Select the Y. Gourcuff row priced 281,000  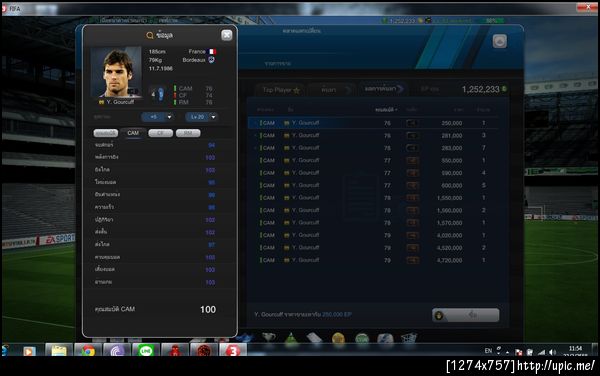(x=373, y=135)
